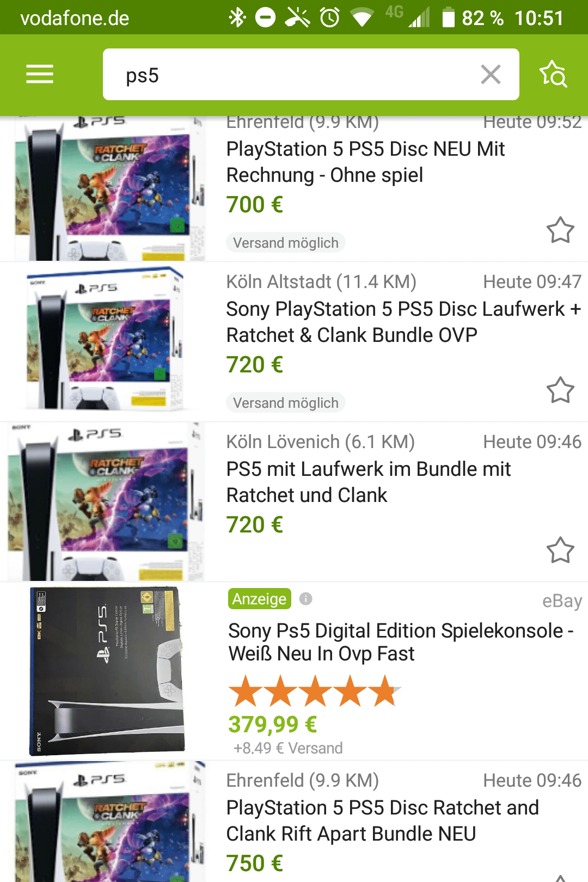This screenshot has height=882, width=588.
Task: Favorite the Köln Altstadt 720 € listing
Action: [x=560, y=390]
